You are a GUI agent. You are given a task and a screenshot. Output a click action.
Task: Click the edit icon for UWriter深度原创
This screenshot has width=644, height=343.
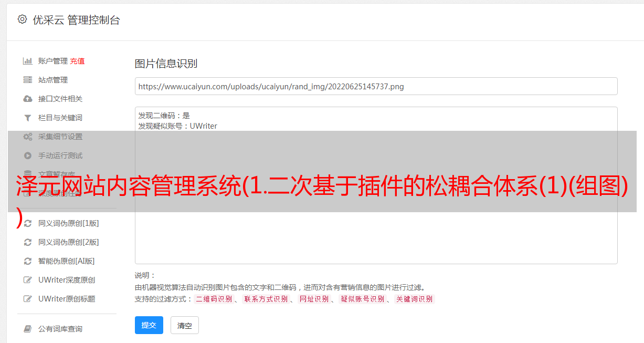(x=28, y=280)
